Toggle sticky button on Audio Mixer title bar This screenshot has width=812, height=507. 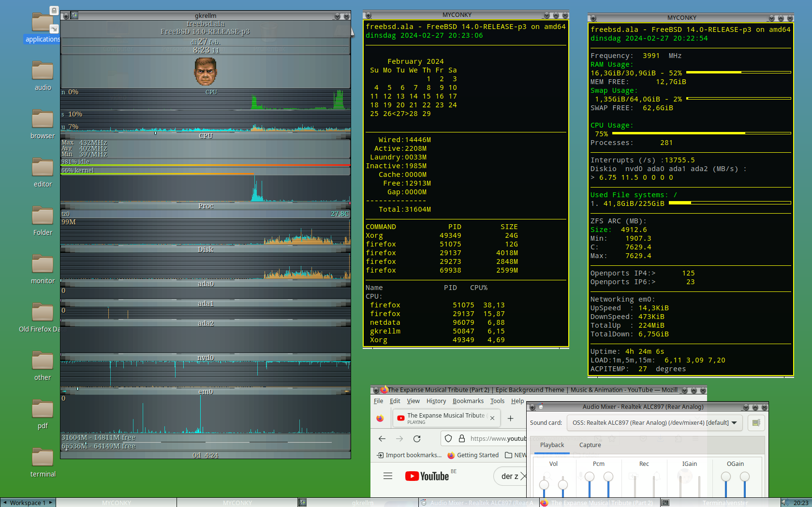pyautogui.click(x=531, y=407)
